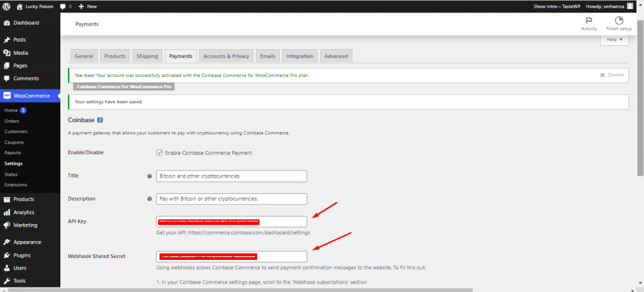Go to WooCommerce Home submenu
The width and height of the screenshot is (644, 292).
(x=11, y=111)
